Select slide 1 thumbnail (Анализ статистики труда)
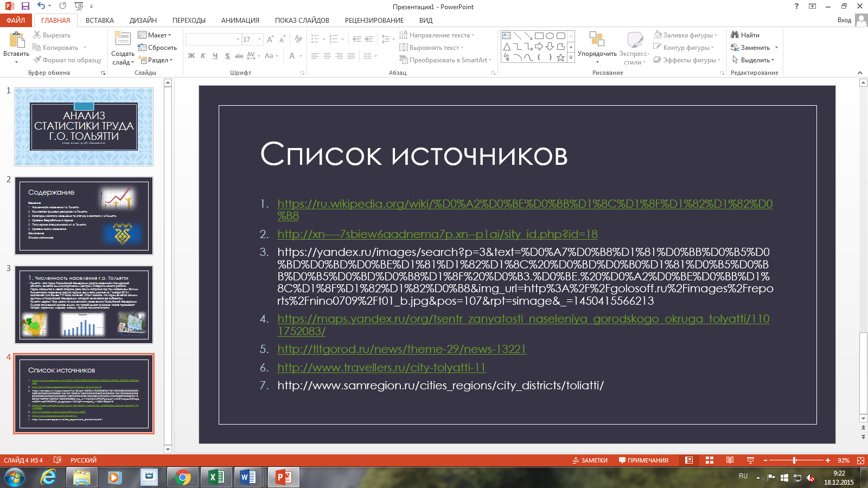This screenshot has height=488, width=868. pyautogui.click(x=84, y=127)
